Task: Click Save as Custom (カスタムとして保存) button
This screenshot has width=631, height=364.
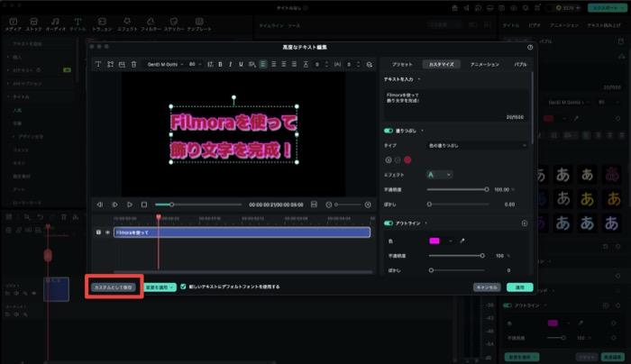Action: point(114,287)
